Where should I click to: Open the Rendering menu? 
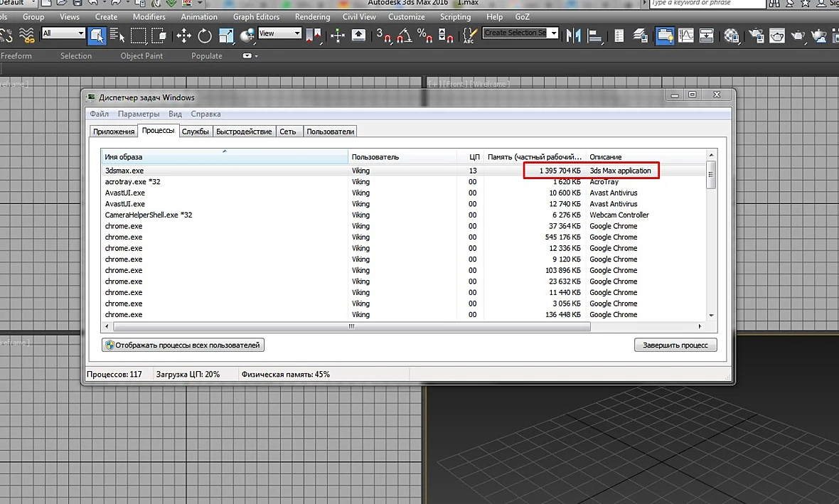click(312, 16)
